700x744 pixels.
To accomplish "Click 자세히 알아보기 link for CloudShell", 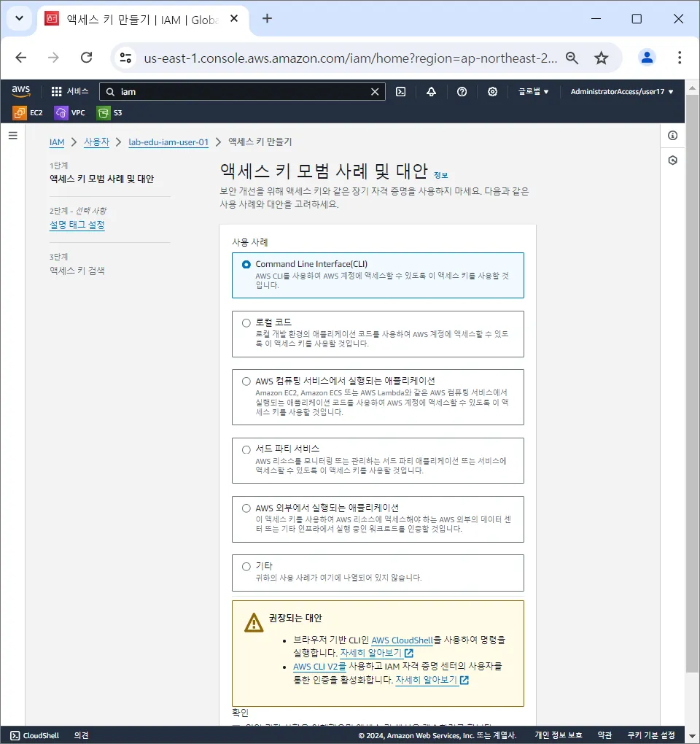I will (371, 654).
